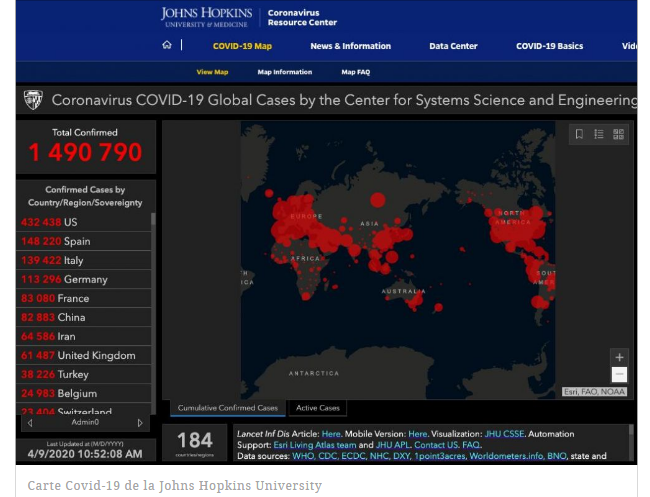The width and height of the screenshot is (650, 497).
Task: Select the Map FAQ sub-tab
Action: [356, 72]
